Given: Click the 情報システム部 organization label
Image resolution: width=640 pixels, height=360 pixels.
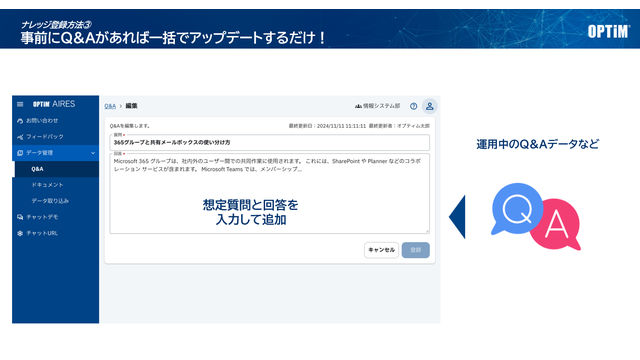Looking at the screenshot, I should (x=382, y=106).
